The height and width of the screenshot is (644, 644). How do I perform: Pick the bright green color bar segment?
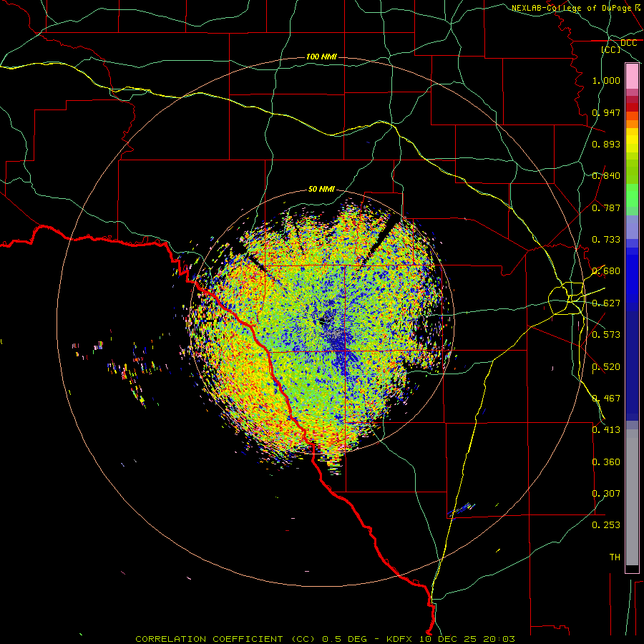click(x=632, y=195)
